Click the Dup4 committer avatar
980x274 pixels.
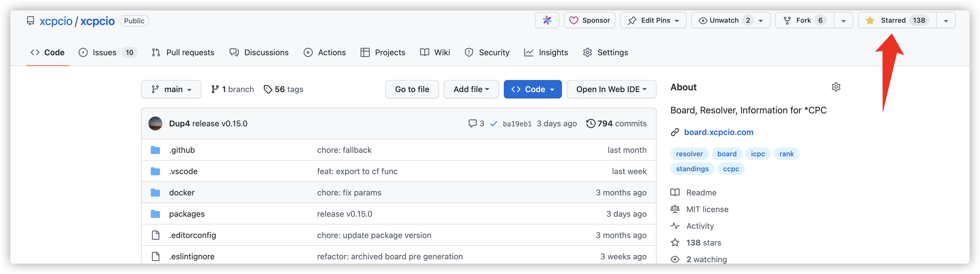[x=155, y=124]
